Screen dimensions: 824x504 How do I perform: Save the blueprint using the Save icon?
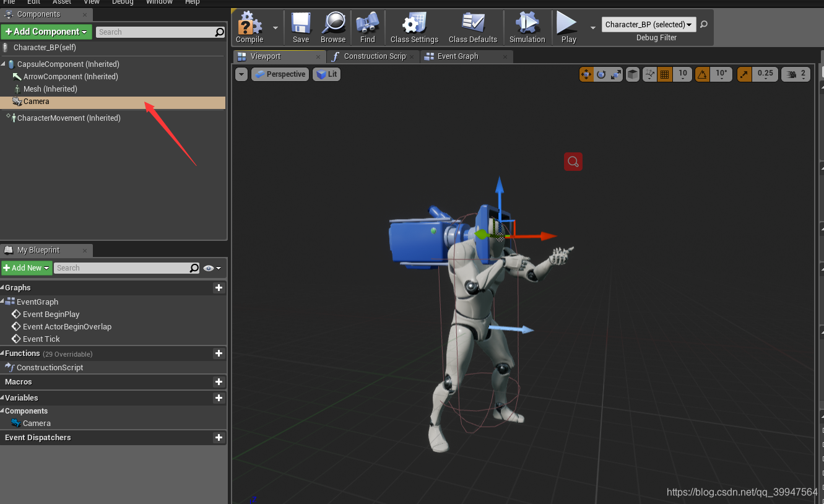(301, 28)
